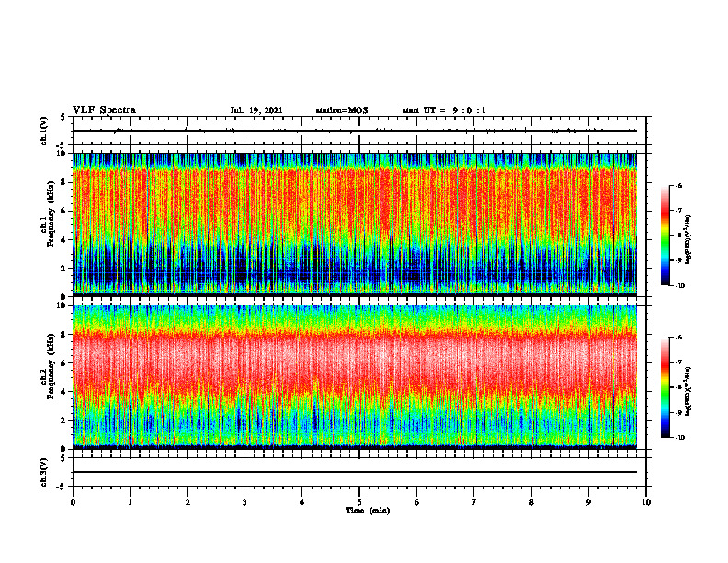Image resolution: width=728 pixels, height=563 pixels.
Task: Click the ch.1 spectrogram "8" kHz tick label
Action: pos(63,182)
